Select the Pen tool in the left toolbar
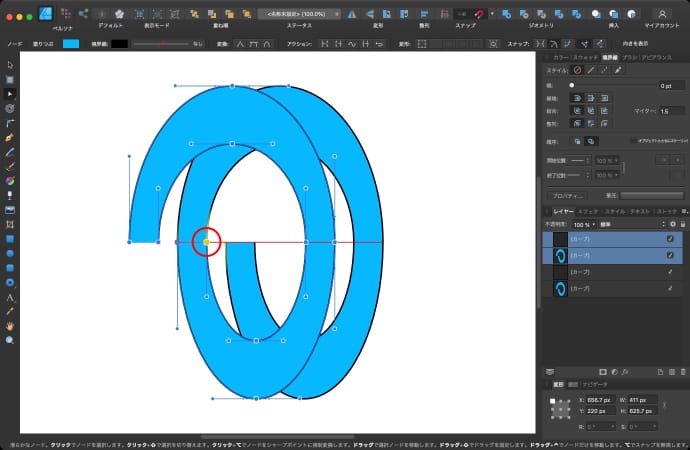 (10, 135)
